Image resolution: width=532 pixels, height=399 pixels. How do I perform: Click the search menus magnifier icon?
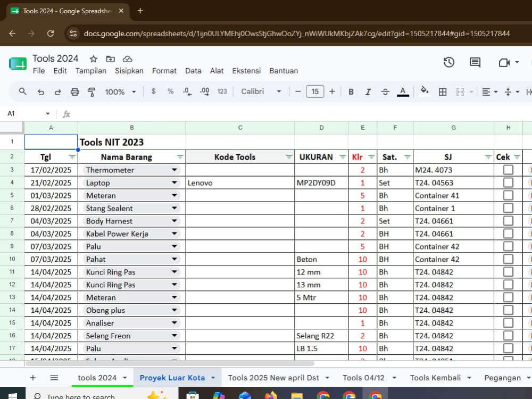[x=22, y=92]
